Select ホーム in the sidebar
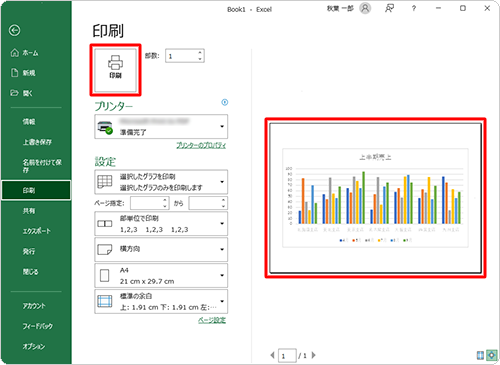The image size is (500, 365). pyautogui.click(x=36, y=53)
